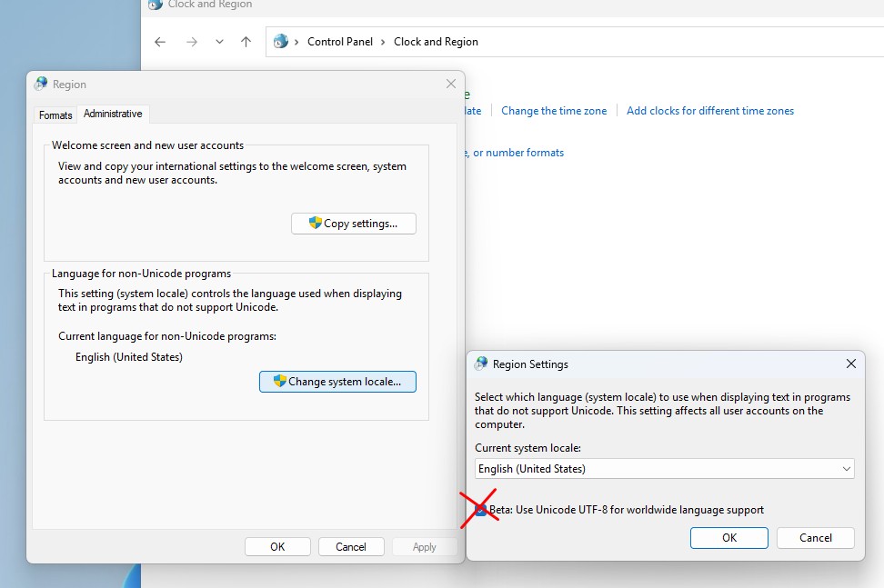Click OK in Region Settings dialog
The image size is (884, 588).
(729, 538)
